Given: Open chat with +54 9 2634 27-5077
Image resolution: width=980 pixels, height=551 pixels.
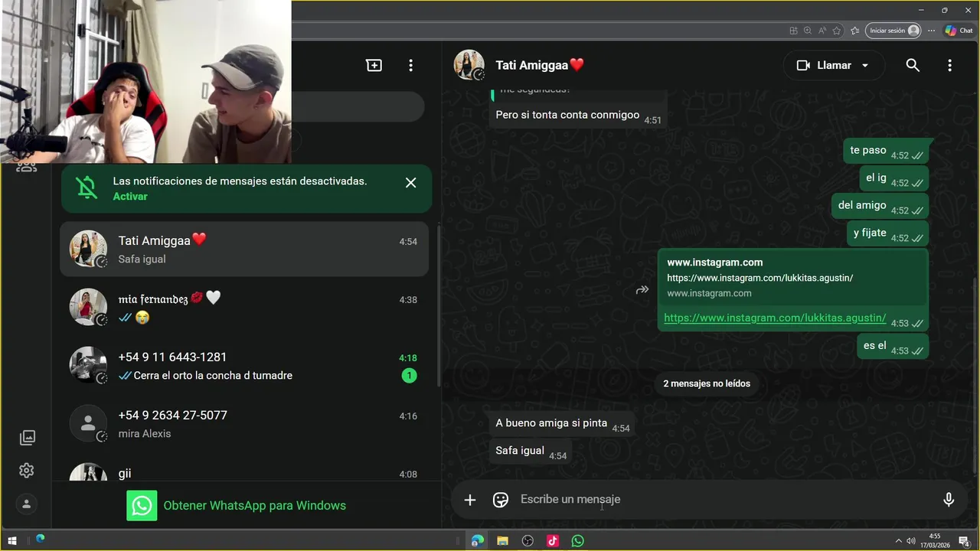Looking at the screenshot, I should pos(244,424).
